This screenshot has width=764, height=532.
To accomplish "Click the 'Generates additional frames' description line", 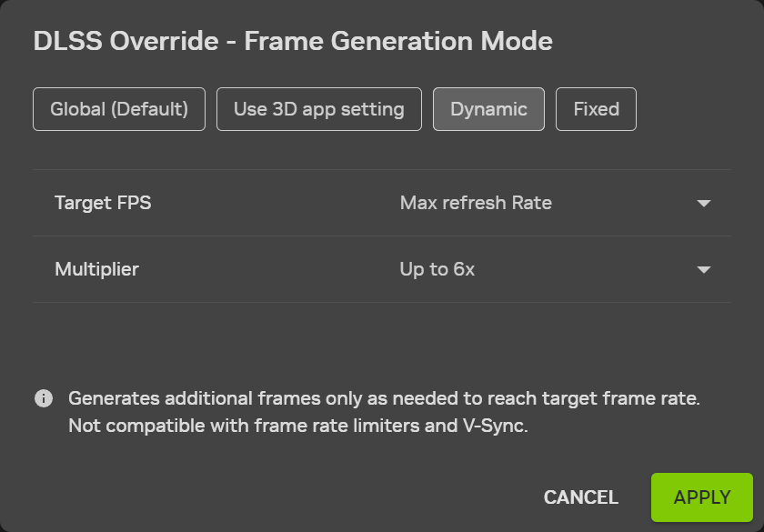I will pyautogui.click(x=384, y=398).
